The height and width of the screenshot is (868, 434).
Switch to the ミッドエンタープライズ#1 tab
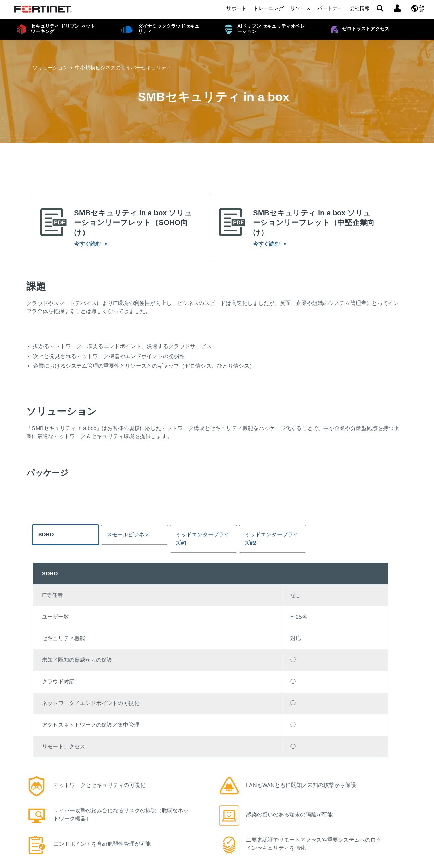pyautogui.click(x=203, y=539)
